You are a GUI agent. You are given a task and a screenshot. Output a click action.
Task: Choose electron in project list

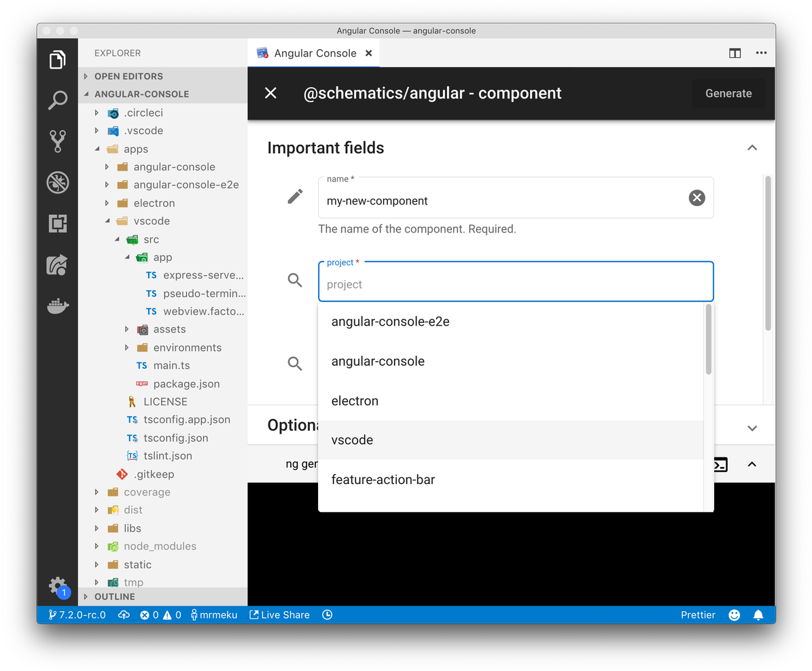[x=355, y=400]
